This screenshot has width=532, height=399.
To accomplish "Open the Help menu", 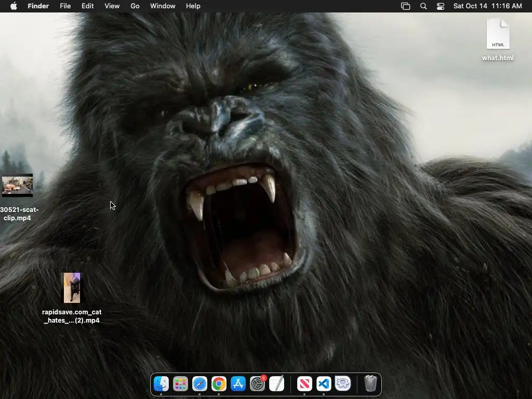I will (x=193, y=6).
